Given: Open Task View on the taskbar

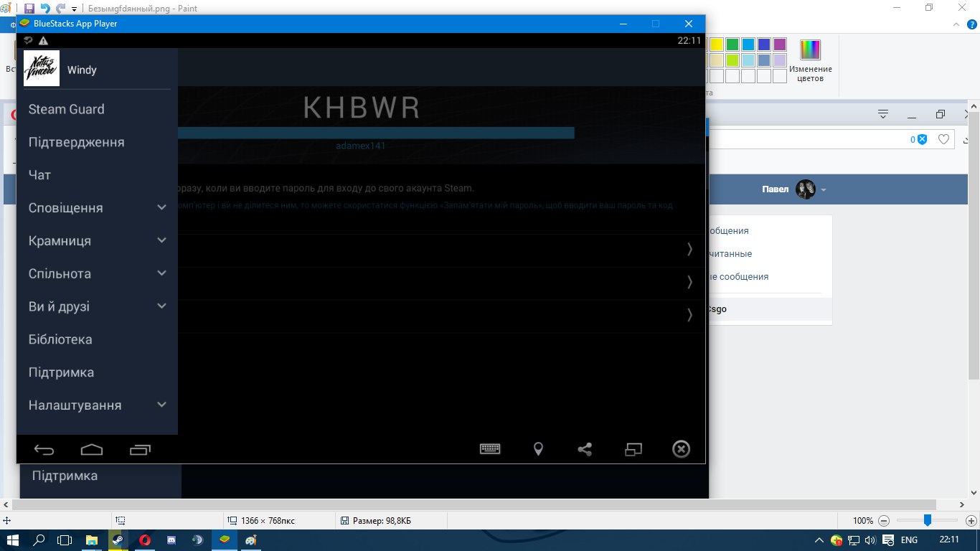Looking at the screenshot, I should (x=65, y=540).
